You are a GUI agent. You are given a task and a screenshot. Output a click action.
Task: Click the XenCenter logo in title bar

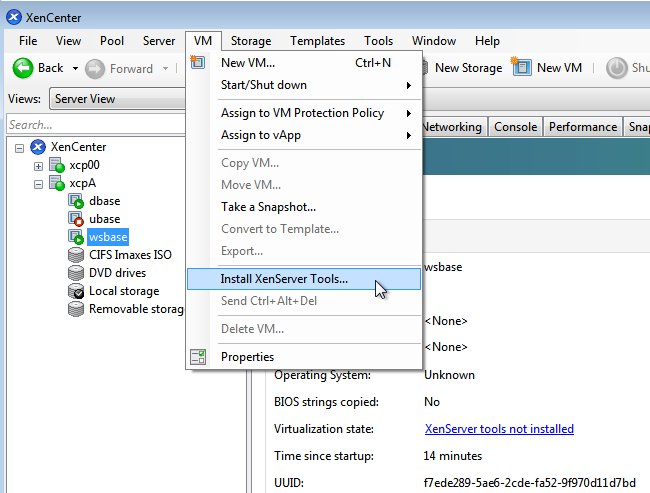tap(14, 17)
